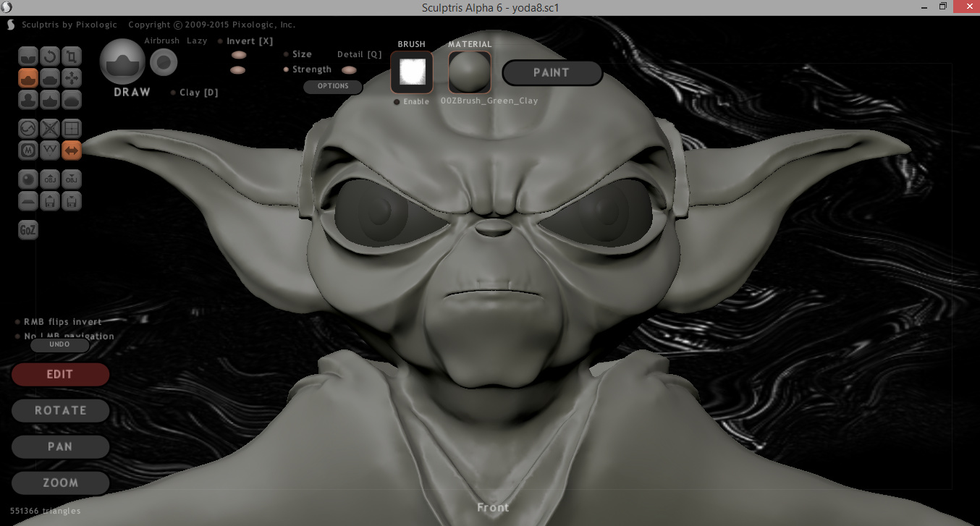Create a new plane with the plane icon
Image resolution: width=980 pixels, height=526 pixels.
point(28,200)
